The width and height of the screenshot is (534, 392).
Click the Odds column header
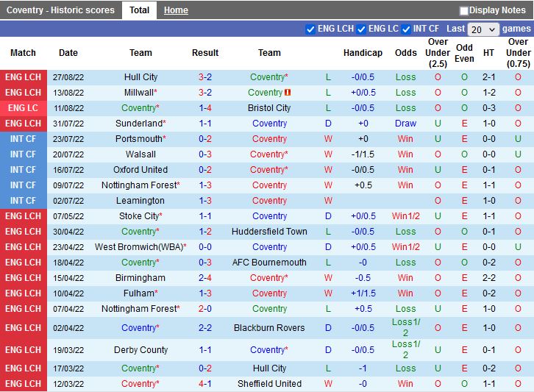[x=405, y=53]
